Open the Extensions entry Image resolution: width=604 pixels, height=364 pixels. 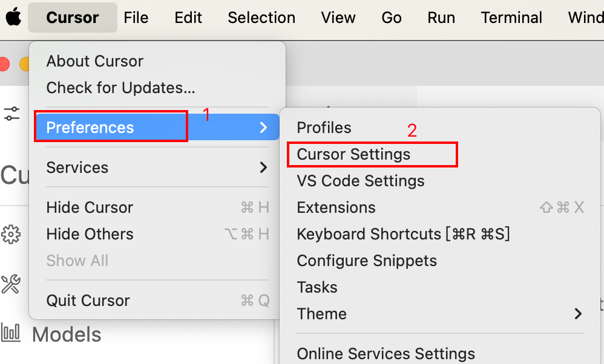[x=336, y=207]
